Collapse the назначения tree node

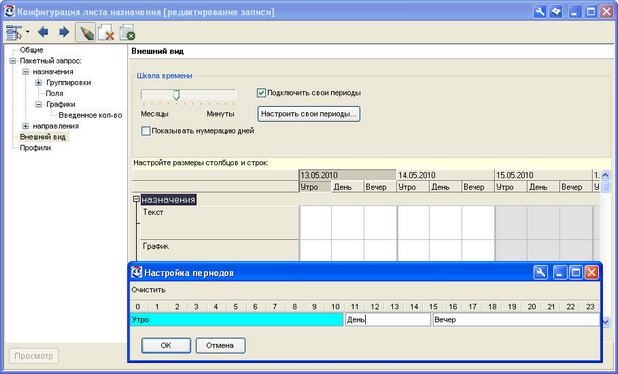click(x=26, y=72)
